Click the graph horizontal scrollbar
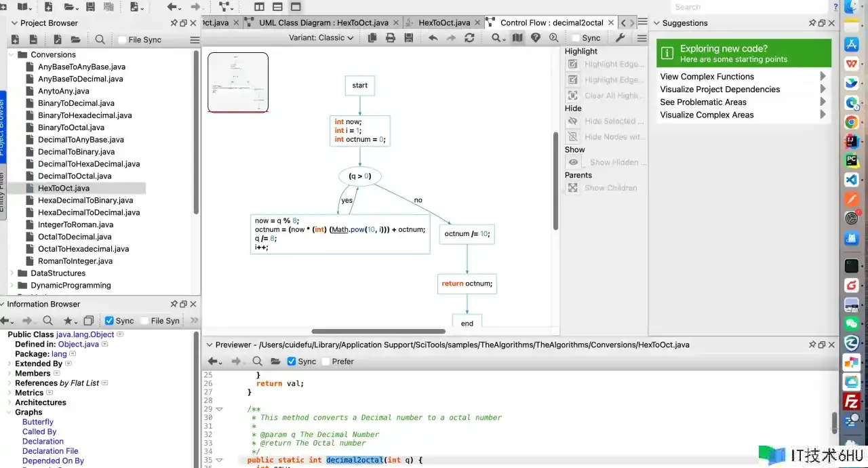This screenshot has height=468, width=868. [x=377, y=332]
